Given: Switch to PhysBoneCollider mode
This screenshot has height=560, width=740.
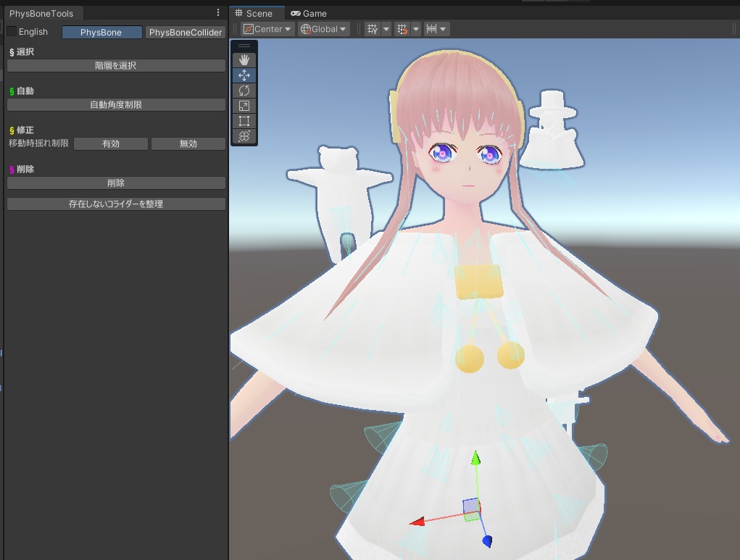Looking at the screenshot, I should coord(185,32).
